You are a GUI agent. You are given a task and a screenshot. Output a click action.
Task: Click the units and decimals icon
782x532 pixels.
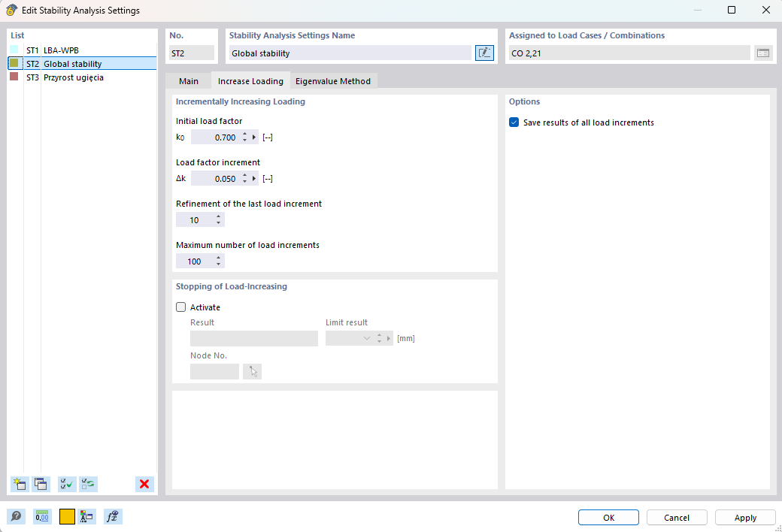tap(42, 516)
